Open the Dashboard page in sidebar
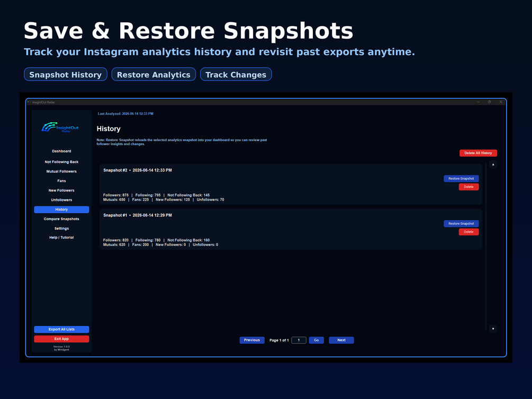Screen dimensions: 532x399 pos(61,151)
